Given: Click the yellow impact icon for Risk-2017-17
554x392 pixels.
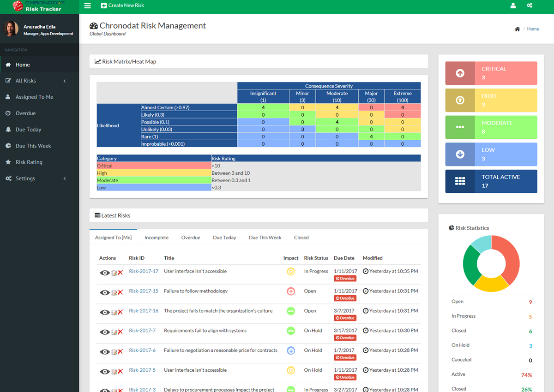Looking at the screenshot, I should click(291, 272).
